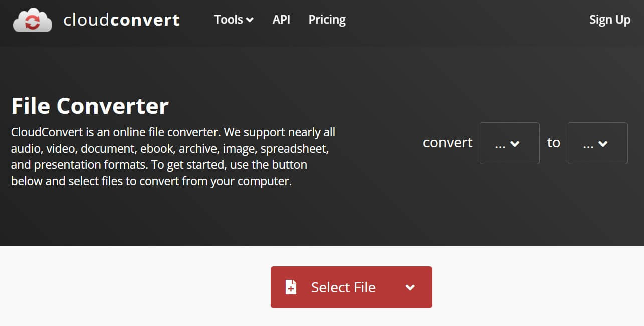Go to the API page
This screenshot has height=326, width=644.
281,20
